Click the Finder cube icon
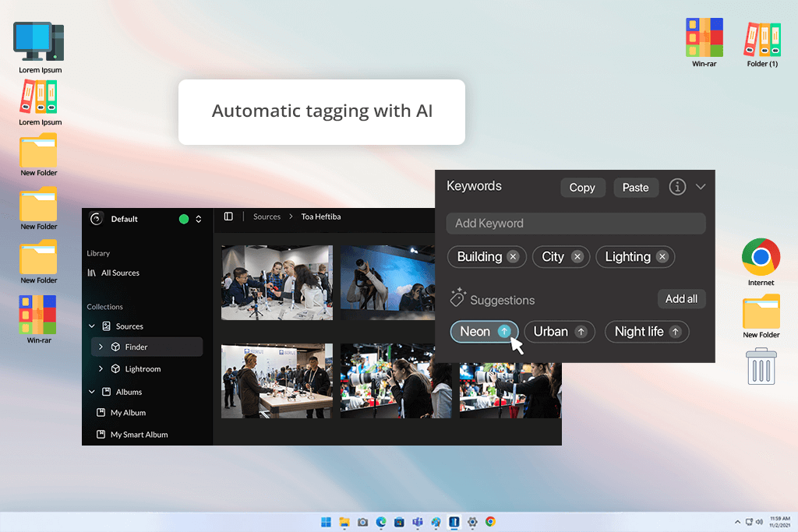The height and width of the screenshot is (532, 798). pyautogui.click(x=115, y=347)
